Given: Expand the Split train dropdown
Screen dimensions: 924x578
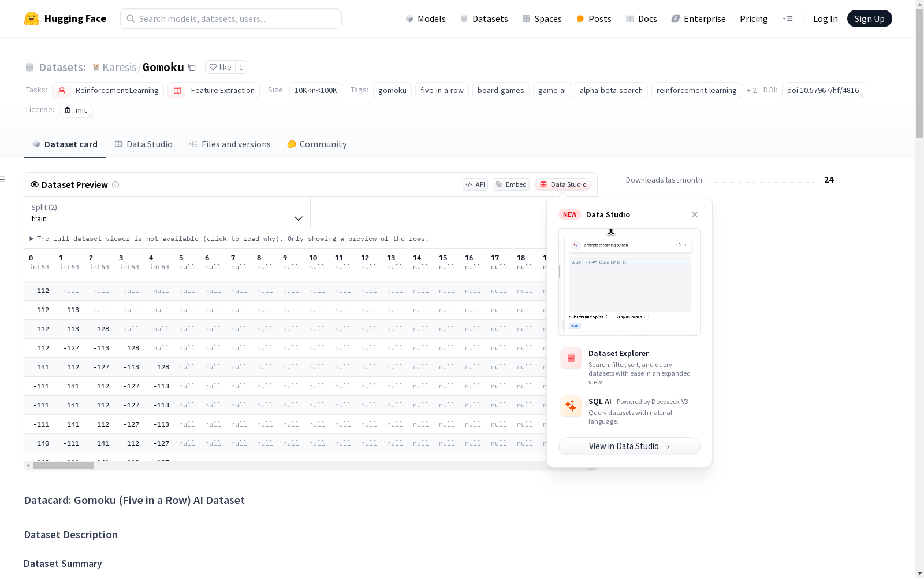Looking at the screenshot, I should 167,213.
